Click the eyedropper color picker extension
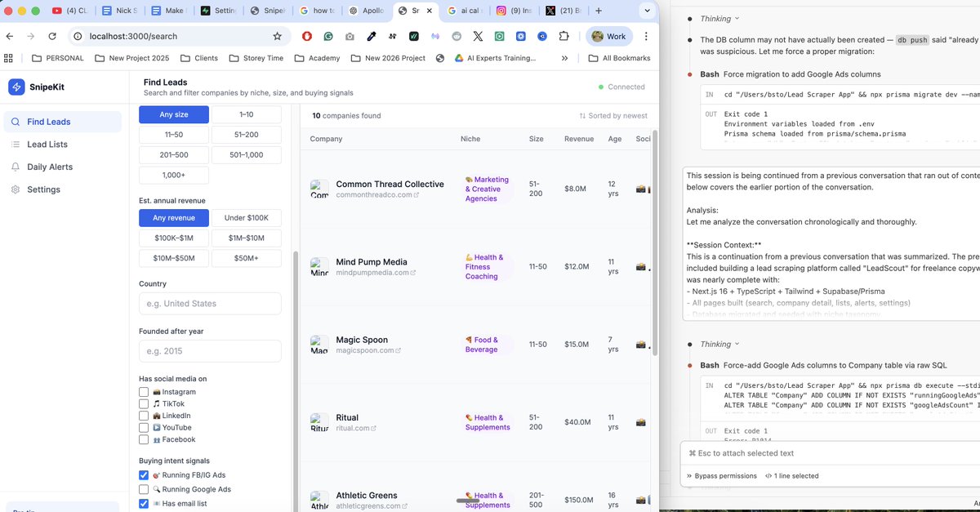The image size is (980, 512). pos(372,36)
